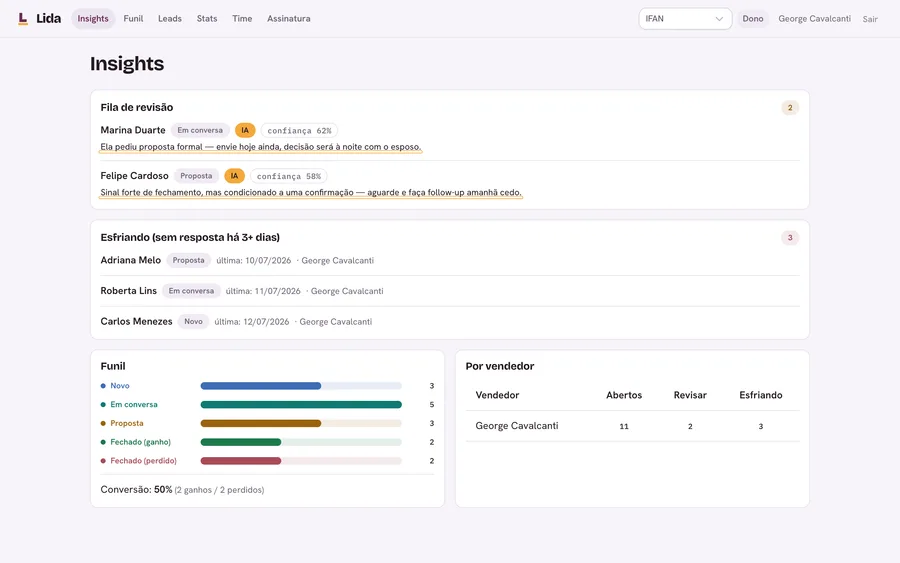This screenshot has width=900, height=563.
Task: Click the confiança 58% chip
Action: click(x=289, y=176)
